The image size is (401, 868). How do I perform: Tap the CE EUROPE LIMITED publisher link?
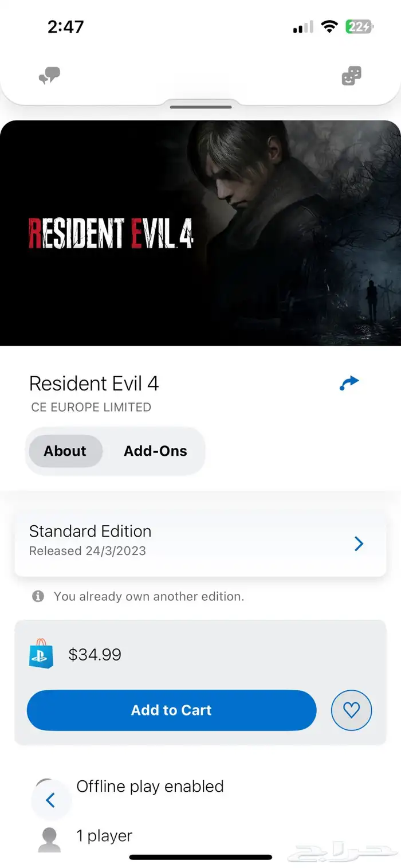click(91, 408)
